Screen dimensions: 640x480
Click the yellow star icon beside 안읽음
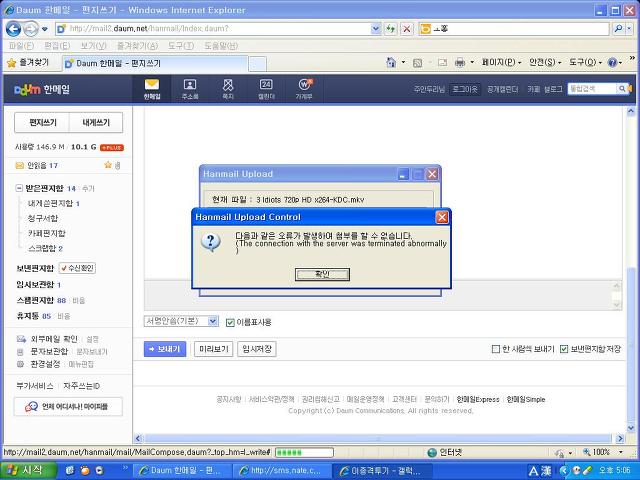click(x=108, y=165)
